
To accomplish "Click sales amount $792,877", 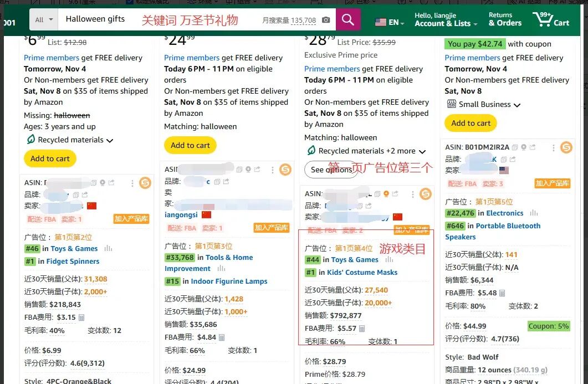I will (x=346, y=316).
